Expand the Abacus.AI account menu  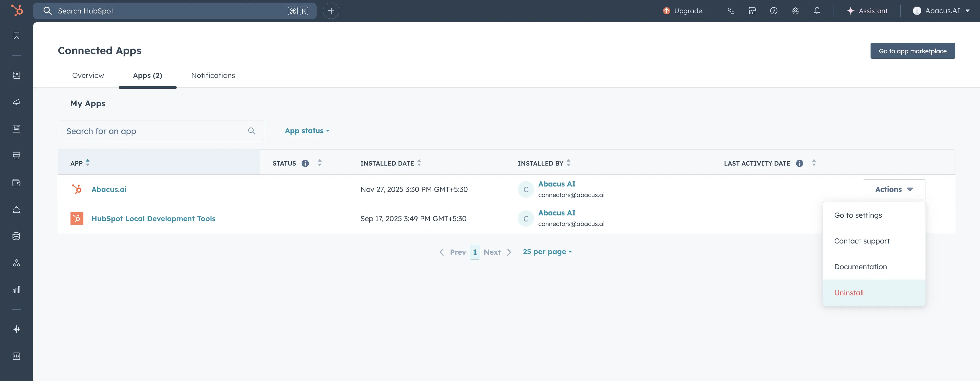[941, 11]
